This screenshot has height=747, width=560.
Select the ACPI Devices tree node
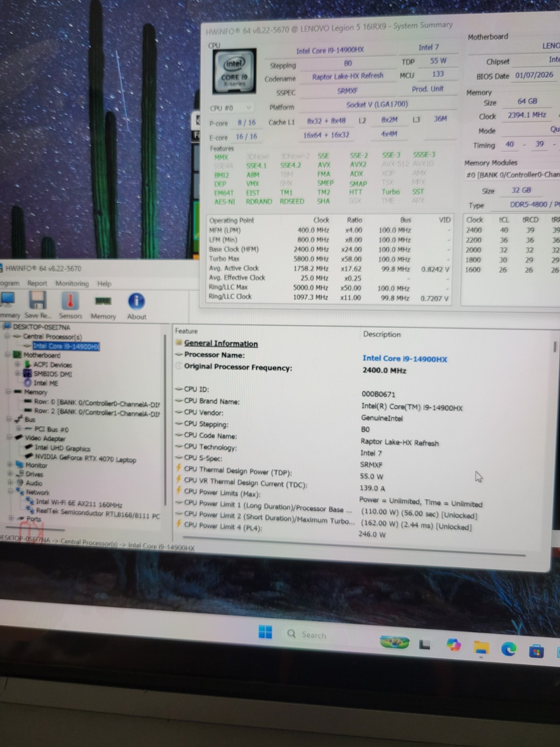(53, 365)
